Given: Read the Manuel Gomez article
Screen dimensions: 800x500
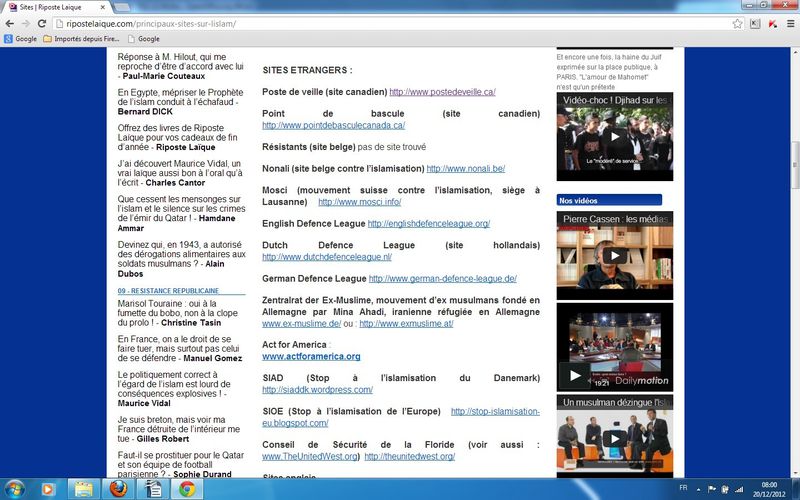Looking at the screenshot, I should 180,348.
